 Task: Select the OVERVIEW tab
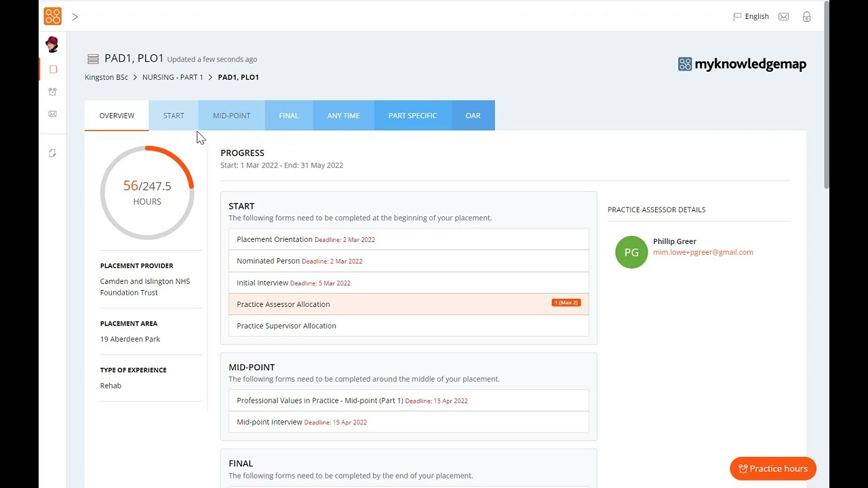tap(117, 115)
